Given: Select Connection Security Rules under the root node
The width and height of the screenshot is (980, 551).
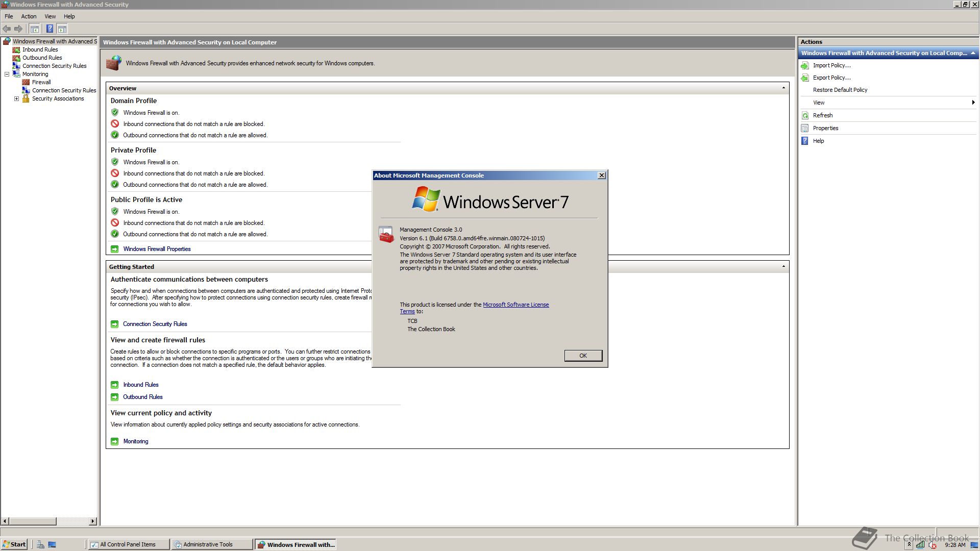Looking at the screenshot, I should pyautogui.click(x=54, y=66).
